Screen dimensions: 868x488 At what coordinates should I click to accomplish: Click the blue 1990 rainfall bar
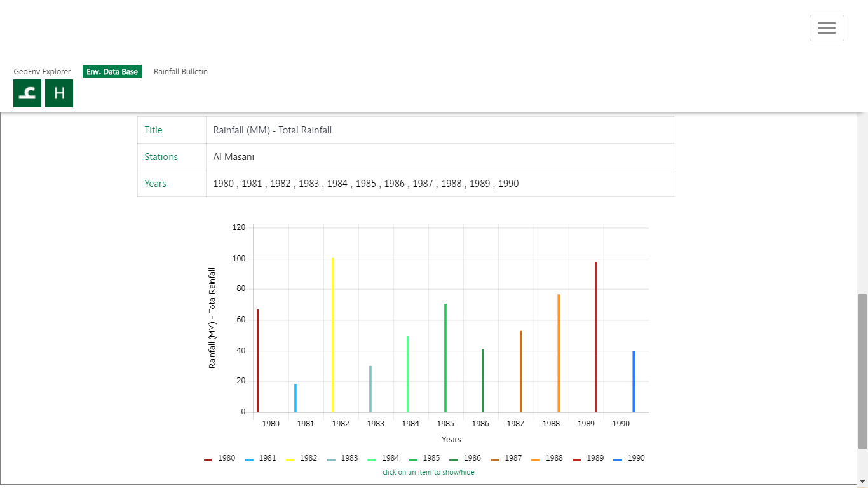click(634, 381)
